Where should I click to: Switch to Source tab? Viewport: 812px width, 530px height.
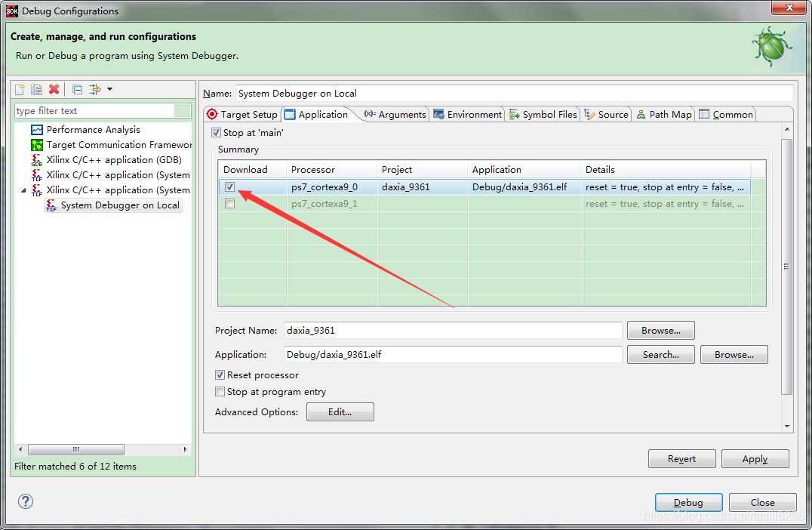point(607,114)
